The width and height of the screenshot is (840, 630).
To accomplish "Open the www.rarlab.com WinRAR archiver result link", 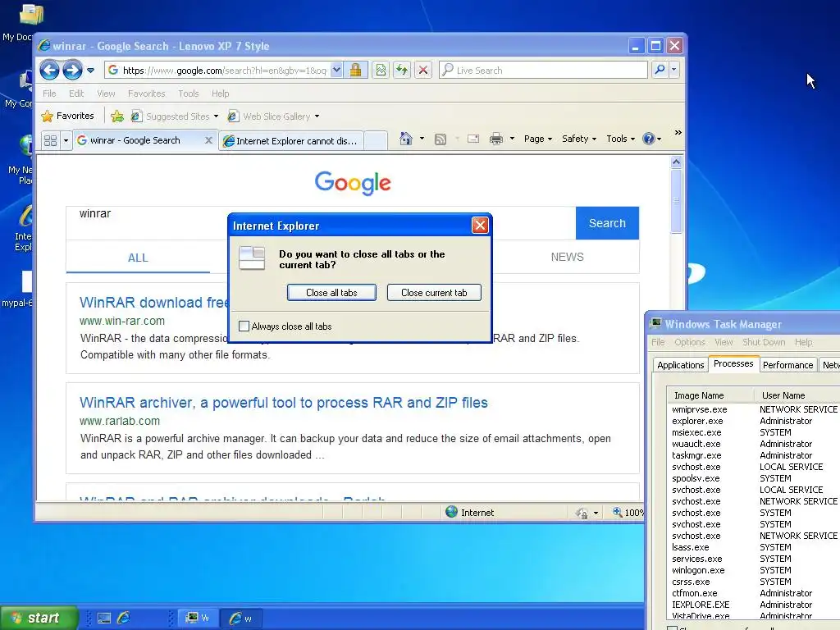I will pyautogui.click(x=283, y=403).
